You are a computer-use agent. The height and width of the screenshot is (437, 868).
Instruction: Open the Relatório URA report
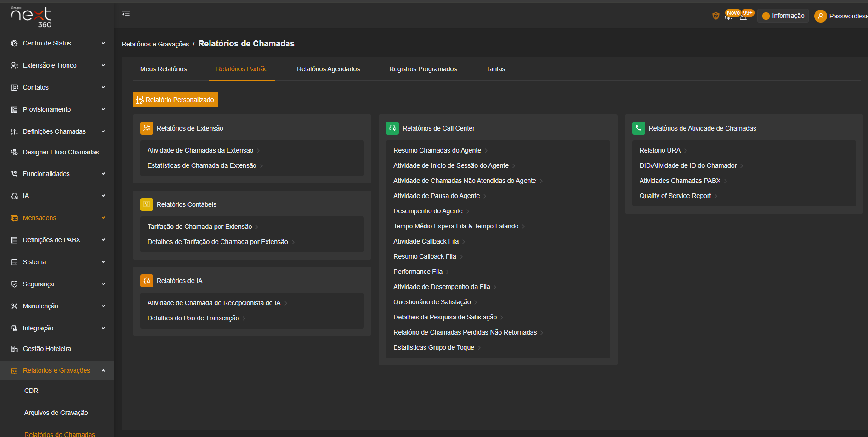660,150
